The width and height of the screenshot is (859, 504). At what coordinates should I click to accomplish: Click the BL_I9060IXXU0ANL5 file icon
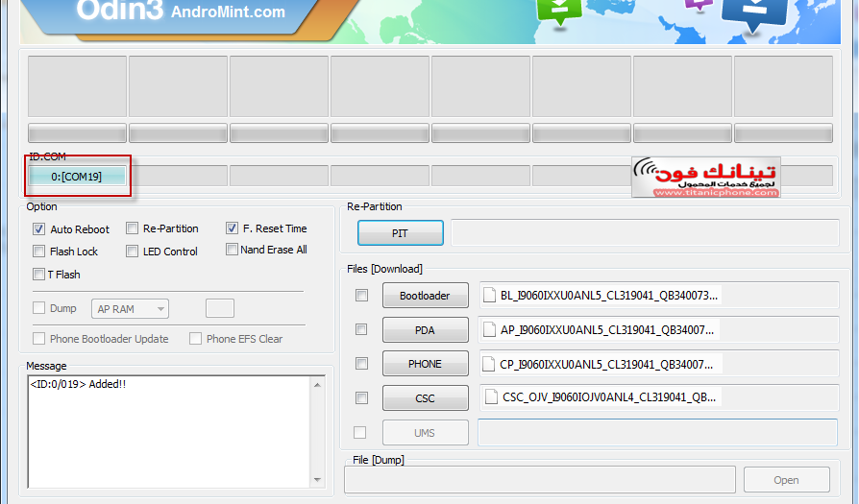click(x=489, y=296)
